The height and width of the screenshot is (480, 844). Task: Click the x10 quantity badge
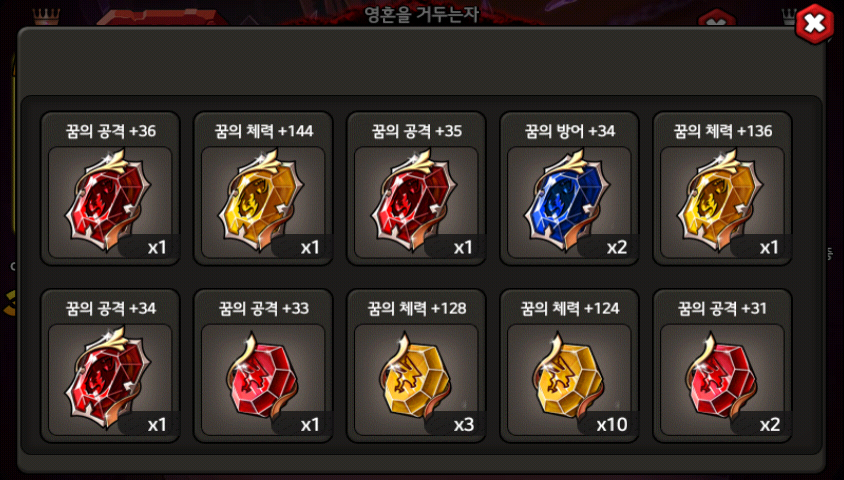(x=612, y=425)
